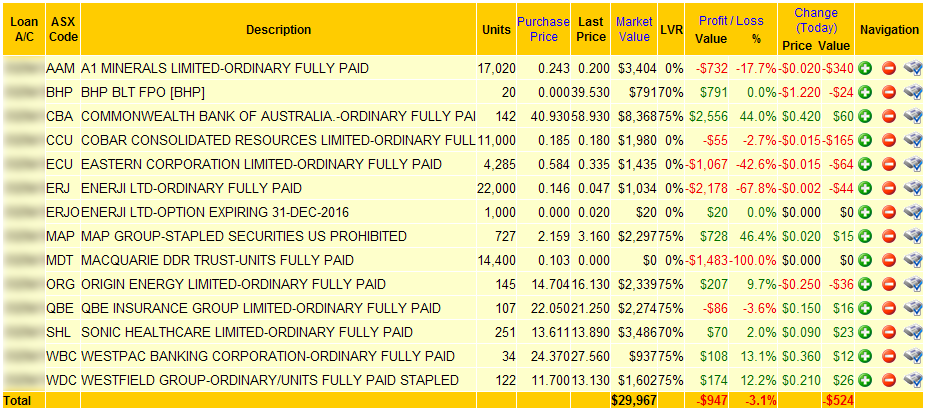Click the red minus icon for WBC

(889, 356)
